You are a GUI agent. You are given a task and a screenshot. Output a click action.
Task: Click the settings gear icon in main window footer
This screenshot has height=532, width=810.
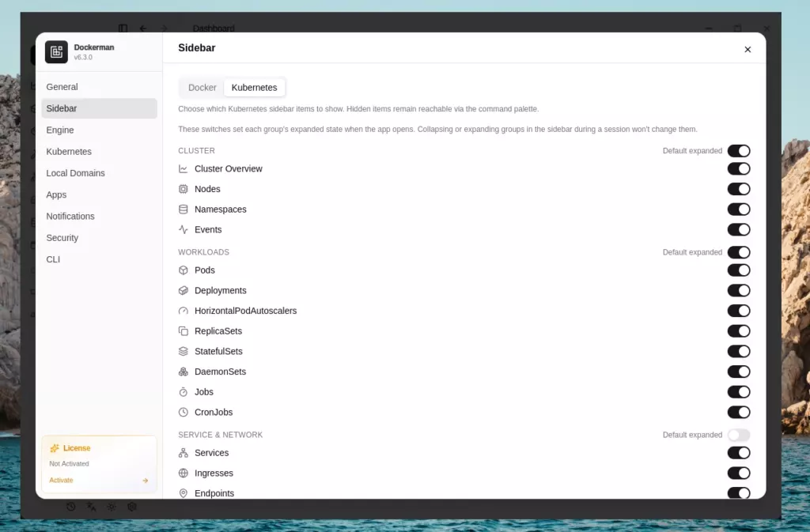click(x=132, y=507)
